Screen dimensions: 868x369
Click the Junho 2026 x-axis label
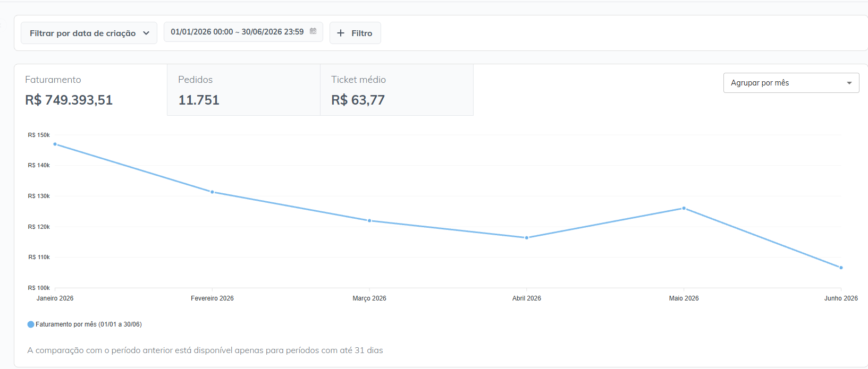[841, 298]
